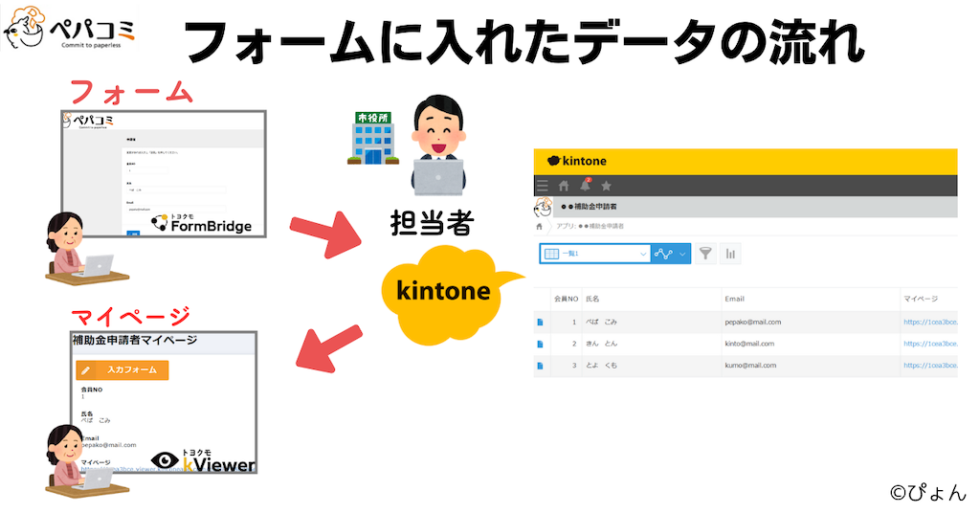
Task: Click the 補助金申請者マイページ heading
Action: (x=135, y=341)
